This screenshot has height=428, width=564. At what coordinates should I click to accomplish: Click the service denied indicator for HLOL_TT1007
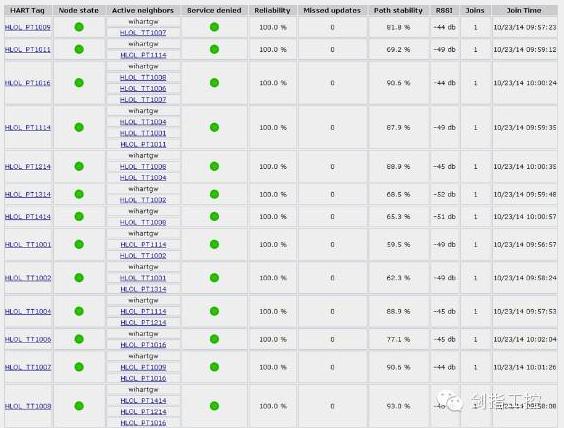click(214, 367)
